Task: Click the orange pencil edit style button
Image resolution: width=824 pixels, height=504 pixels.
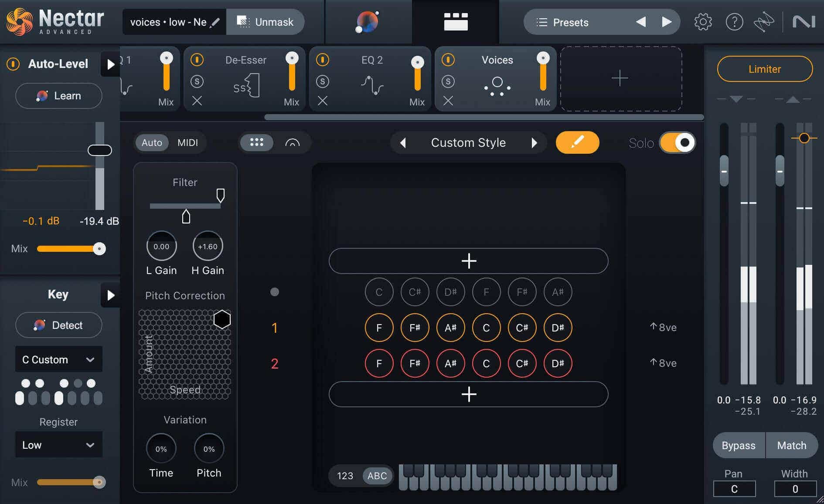Action: tap(577, 142)
